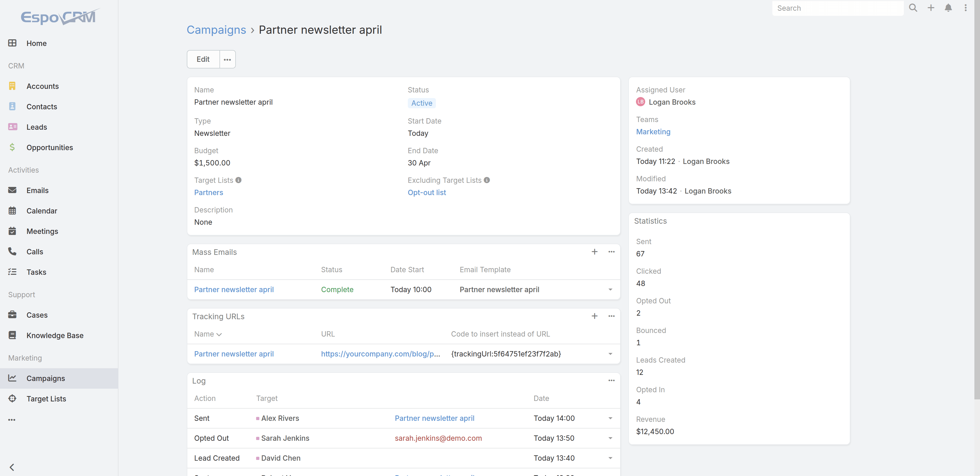This screenshot has height=476, width=980.
Task: Expand row menu for tracking URL row
Action: [x=610, y=354]
